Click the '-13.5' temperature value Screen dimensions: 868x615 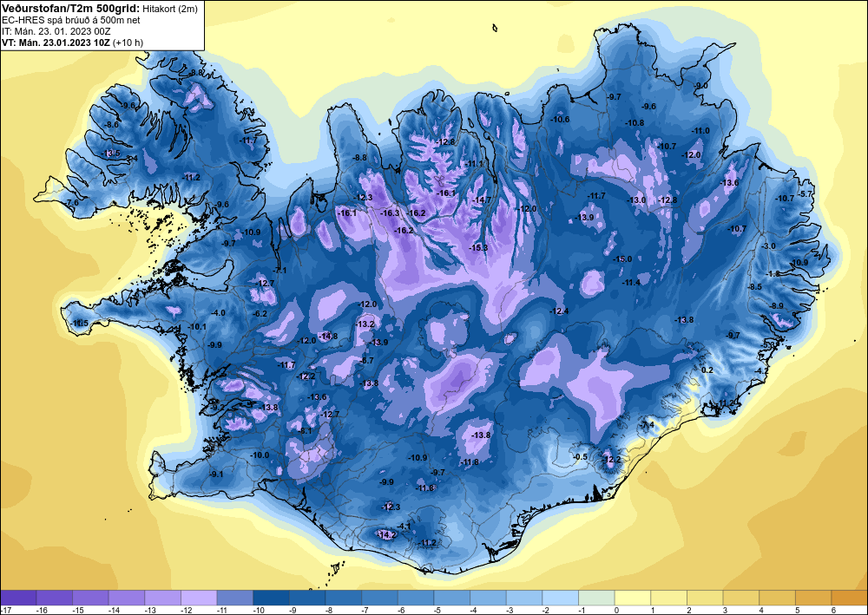[x=111, y=154]
